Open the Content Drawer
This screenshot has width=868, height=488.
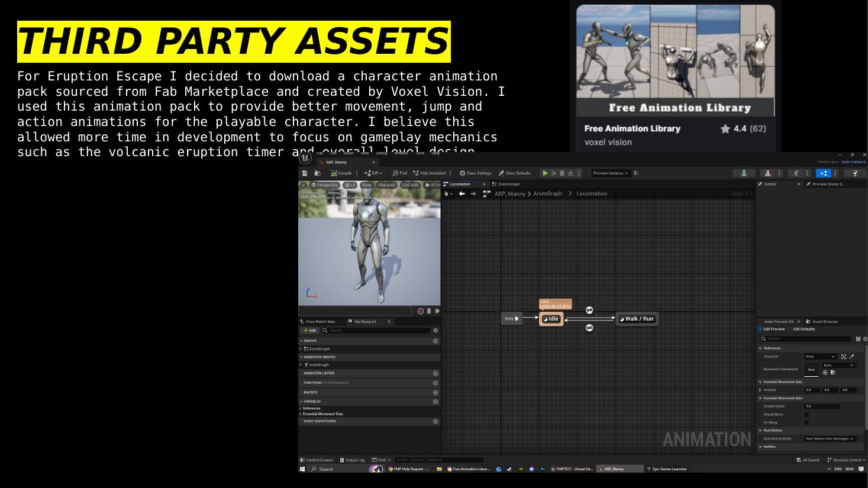coord(317,460)
